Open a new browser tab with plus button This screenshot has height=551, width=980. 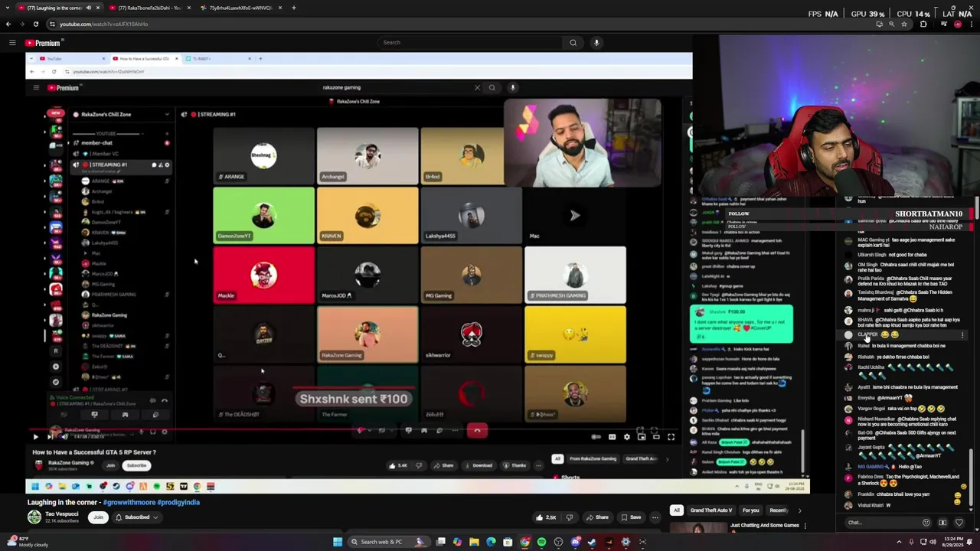click(x=294, y=8)
